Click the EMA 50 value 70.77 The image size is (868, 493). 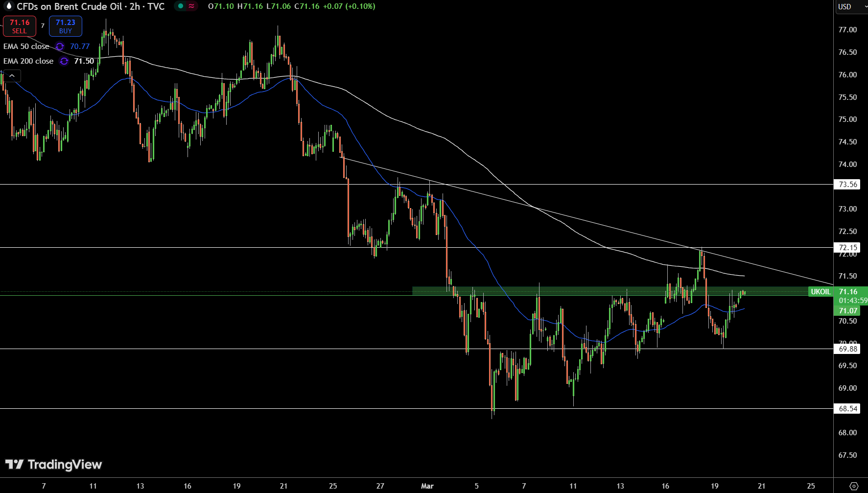click(x=80, y=47)
